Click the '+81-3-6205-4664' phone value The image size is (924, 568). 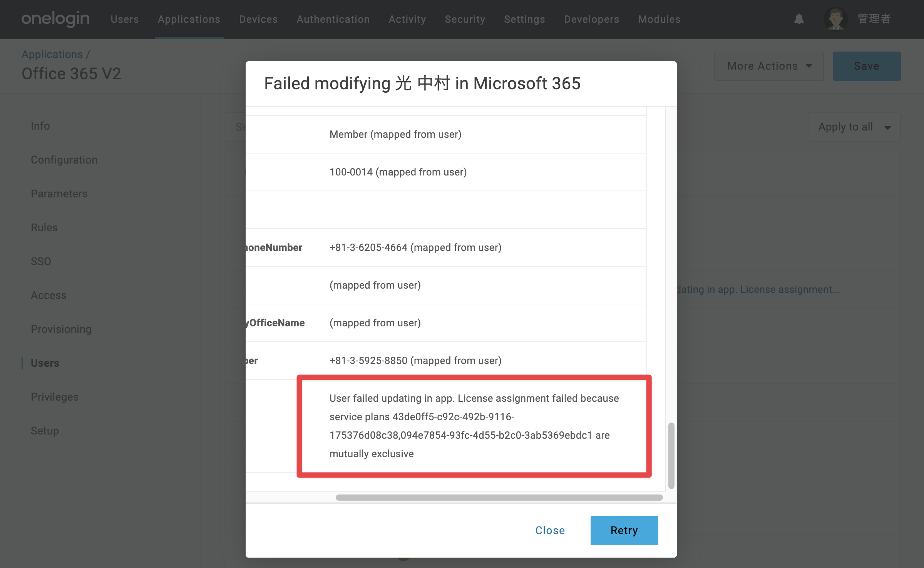pos(415,247)
